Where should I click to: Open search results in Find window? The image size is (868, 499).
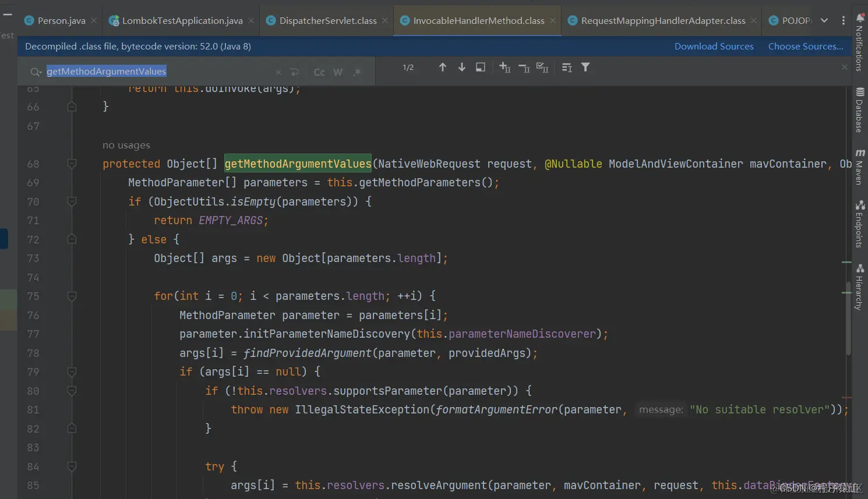481,68
